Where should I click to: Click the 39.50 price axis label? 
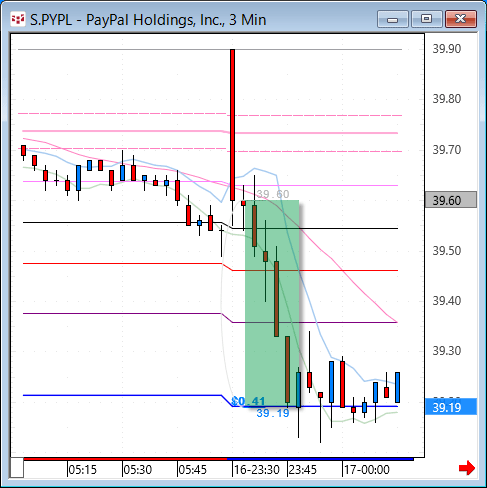pyautogui.click(x=447, y=251)
